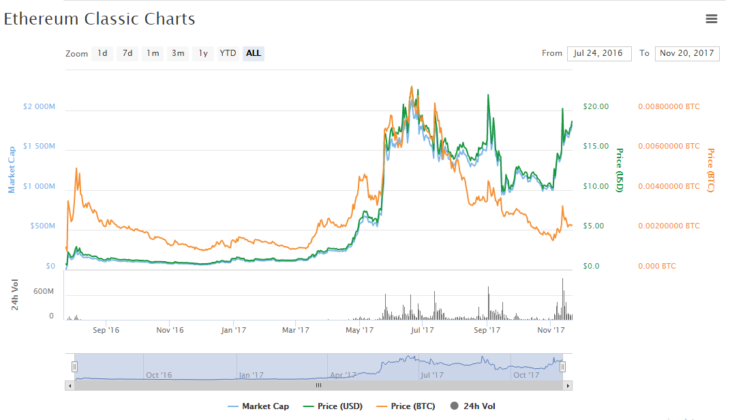Click the $15.00 price axis label

pyautogui.click(x=595, y=146)
